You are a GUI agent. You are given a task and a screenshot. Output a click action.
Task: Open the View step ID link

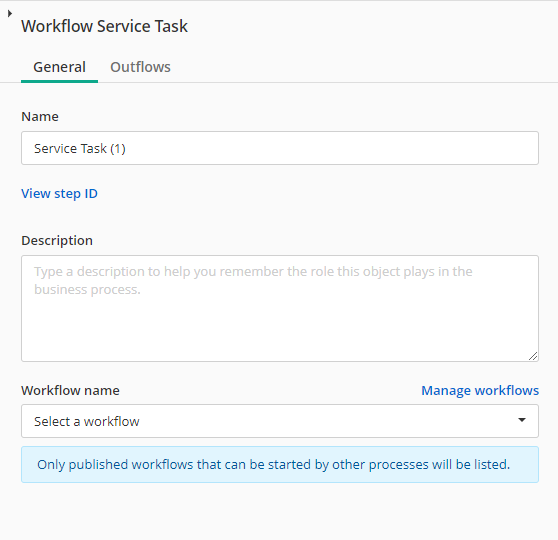pos(59,194)
